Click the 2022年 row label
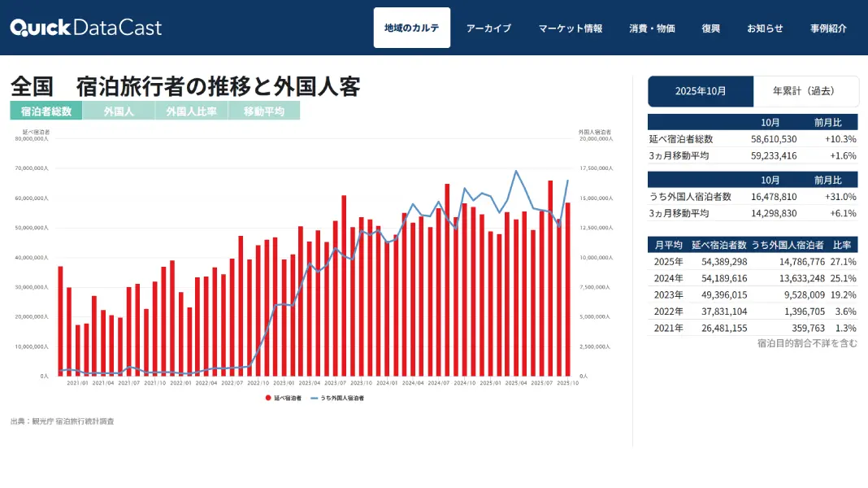 point(668,312)
